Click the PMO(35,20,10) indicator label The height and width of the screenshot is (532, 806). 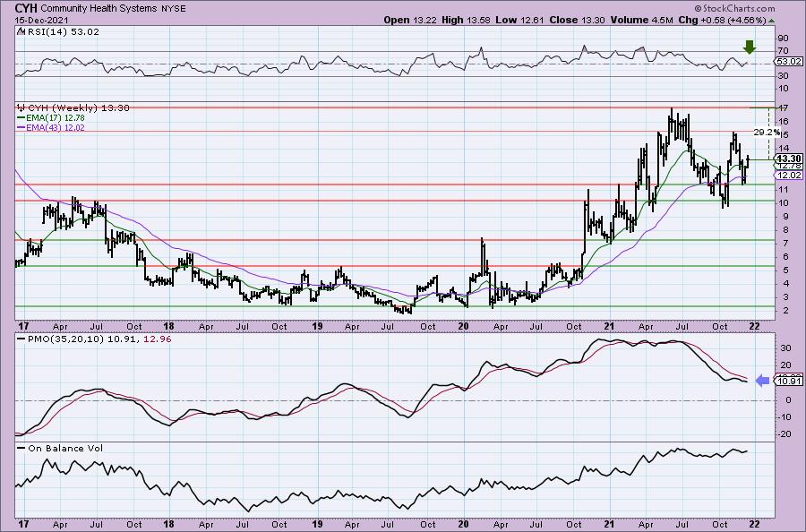pos(64,339)
